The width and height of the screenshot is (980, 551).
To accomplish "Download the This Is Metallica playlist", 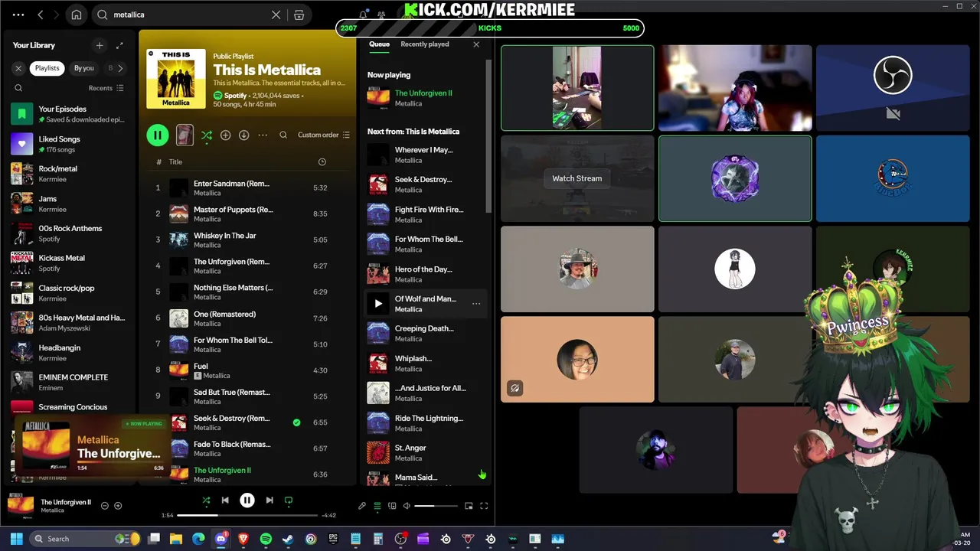I will (x=243, y=135).
